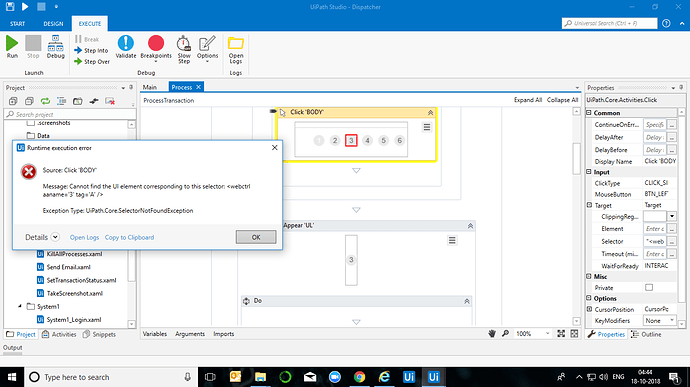Switch to the Snippets panel tab
The image size is (690, 387).
[x=99, y=335]
